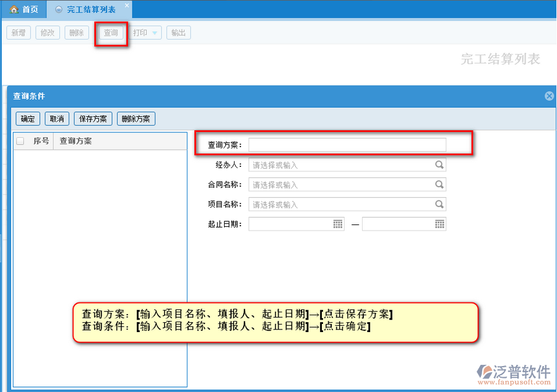Open 项目名称 lookup via magnifier icon
The width and height of the screenshot is (557, 392).
coord(439,204)
